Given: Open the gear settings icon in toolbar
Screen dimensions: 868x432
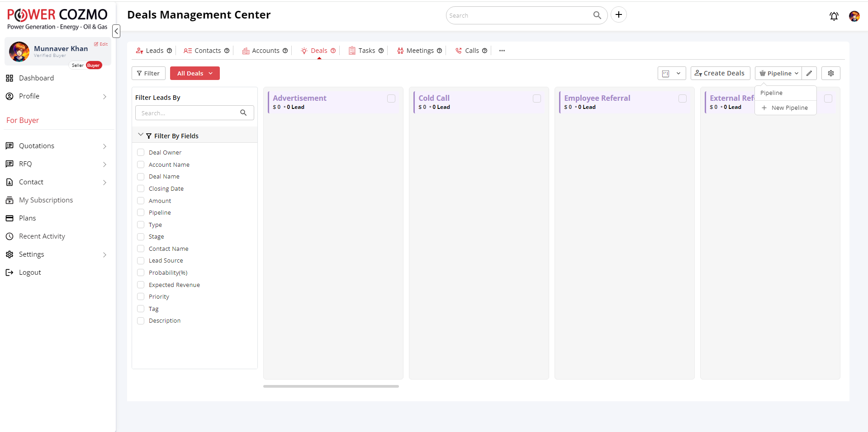Looking at the screenshot, I should [x=830, y=73].
